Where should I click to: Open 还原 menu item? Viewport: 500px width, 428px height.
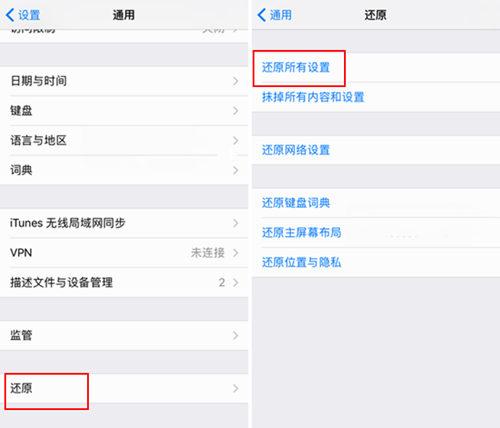(x=124, y=388)
